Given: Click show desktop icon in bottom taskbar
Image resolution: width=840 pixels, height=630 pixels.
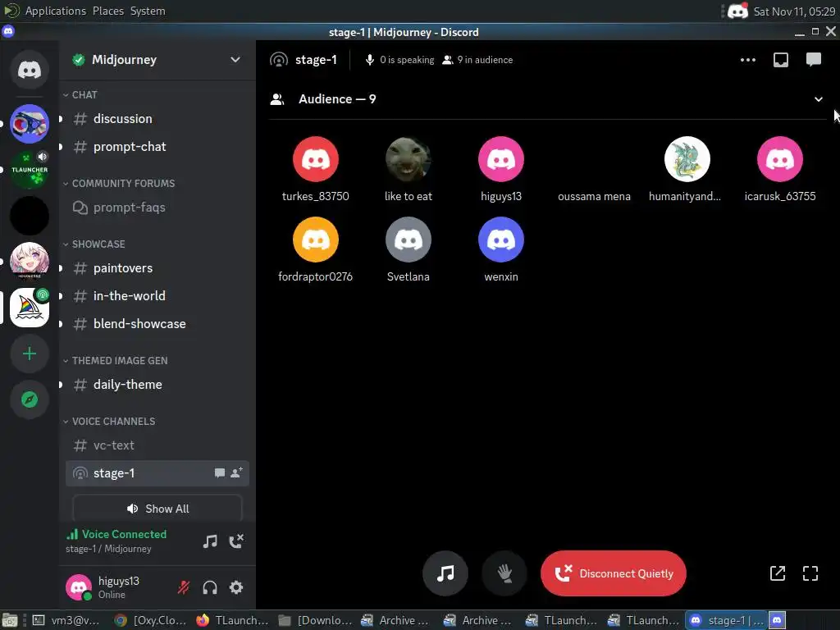Looking at the screenshot, I should [10, 620].
